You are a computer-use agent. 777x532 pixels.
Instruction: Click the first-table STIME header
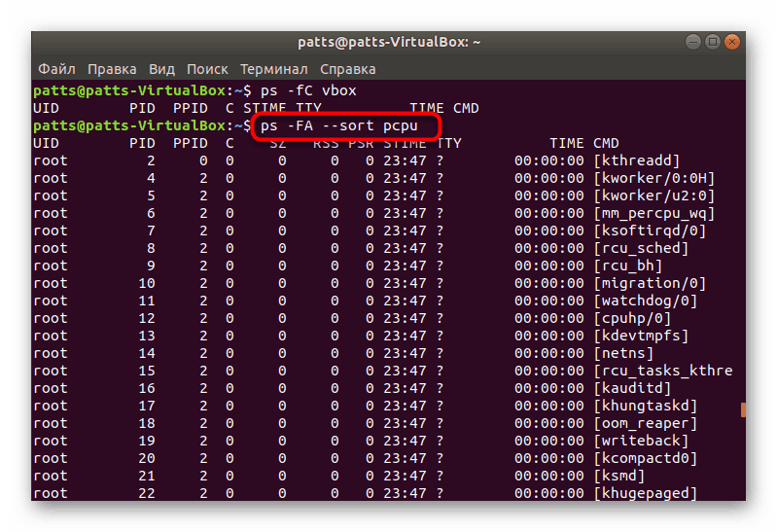[265, 108]
